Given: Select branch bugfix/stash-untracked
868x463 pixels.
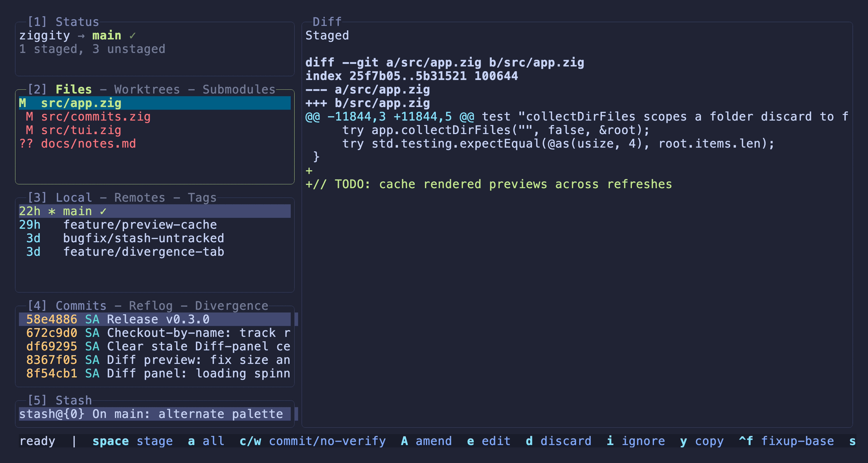Looking at the screenshot, I should (155, 238).
